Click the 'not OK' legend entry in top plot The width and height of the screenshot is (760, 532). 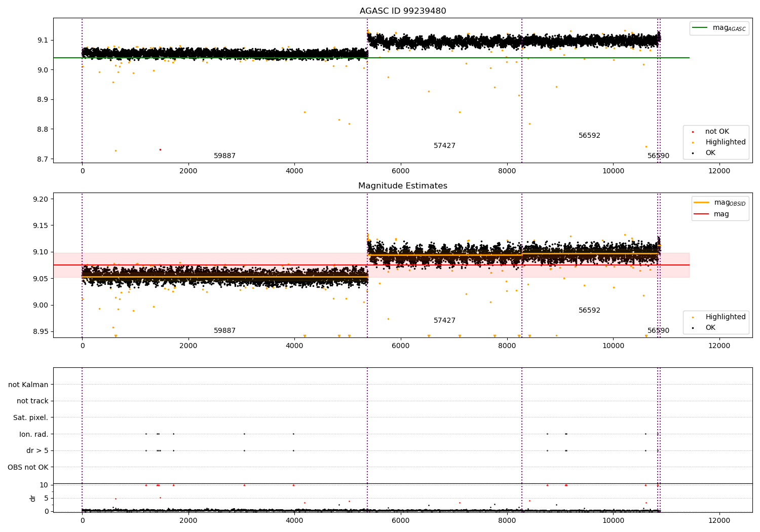coord(717,132)
